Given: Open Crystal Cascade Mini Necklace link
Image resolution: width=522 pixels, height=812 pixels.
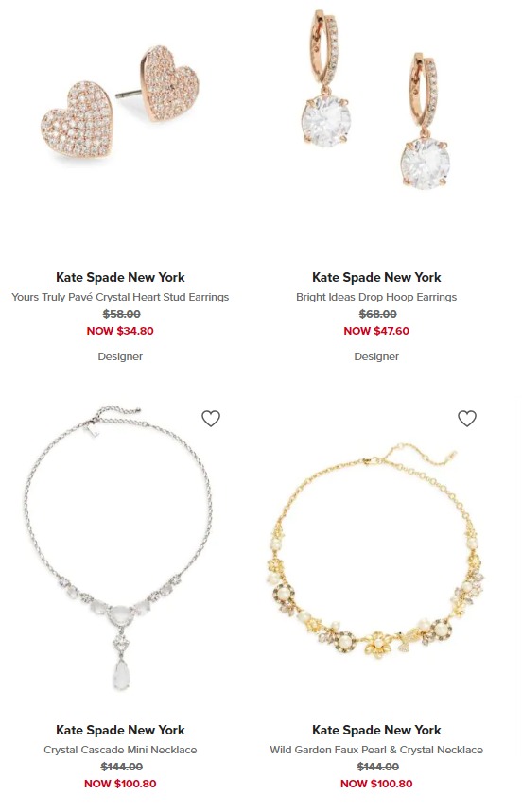Looking at the screenshot, I should pos(120,750).
